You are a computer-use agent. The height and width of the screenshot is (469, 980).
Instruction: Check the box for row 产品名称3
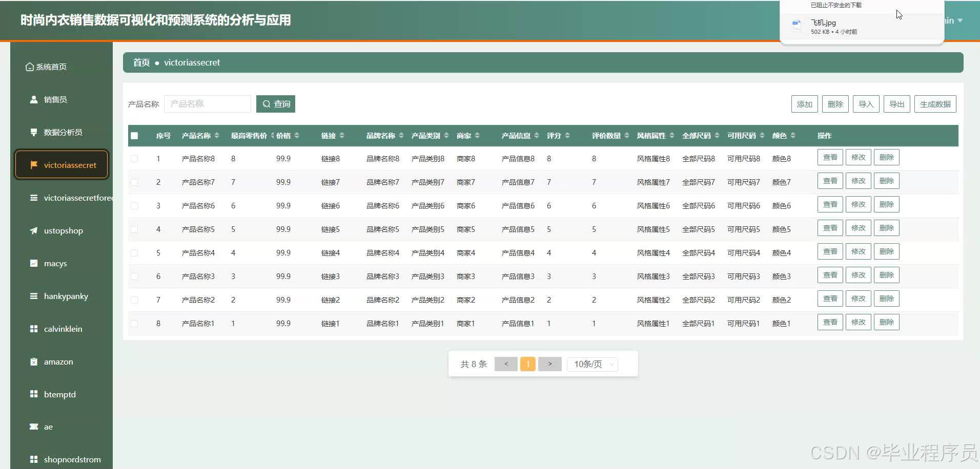(134, 276)
